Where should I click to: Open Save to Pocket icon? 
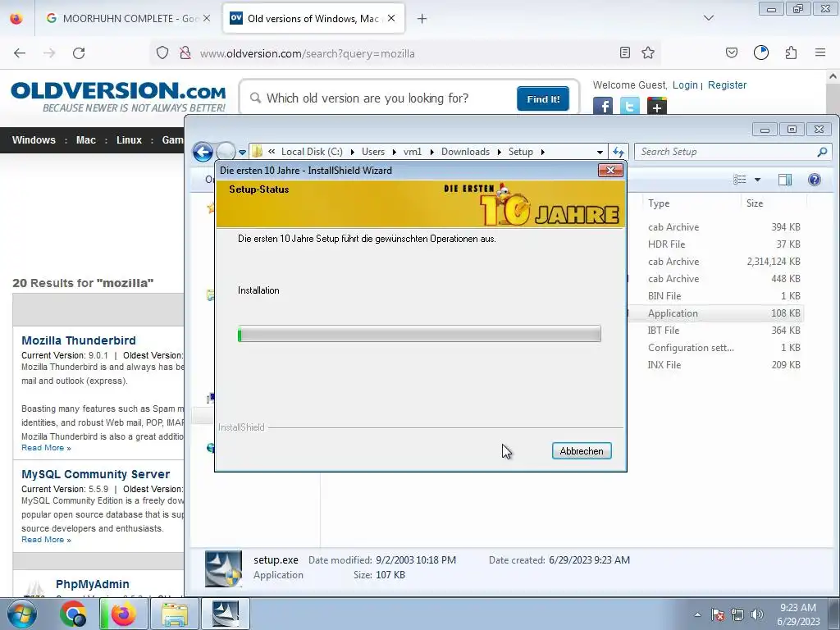pos(731,52)
